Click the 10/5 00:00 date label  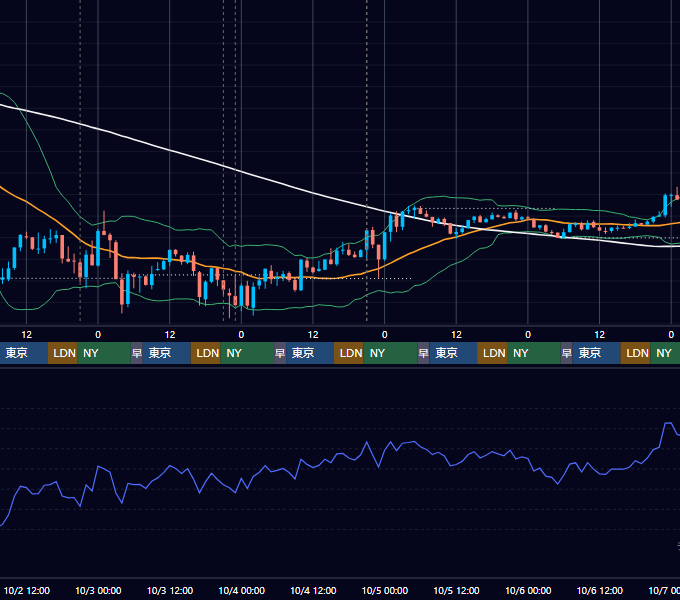385,590
